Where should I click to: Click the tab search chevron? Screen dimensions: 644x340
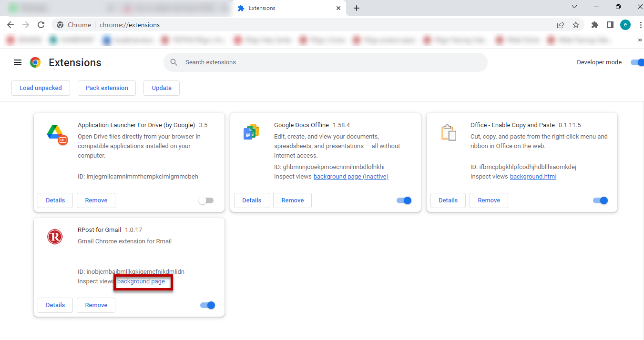574,7
